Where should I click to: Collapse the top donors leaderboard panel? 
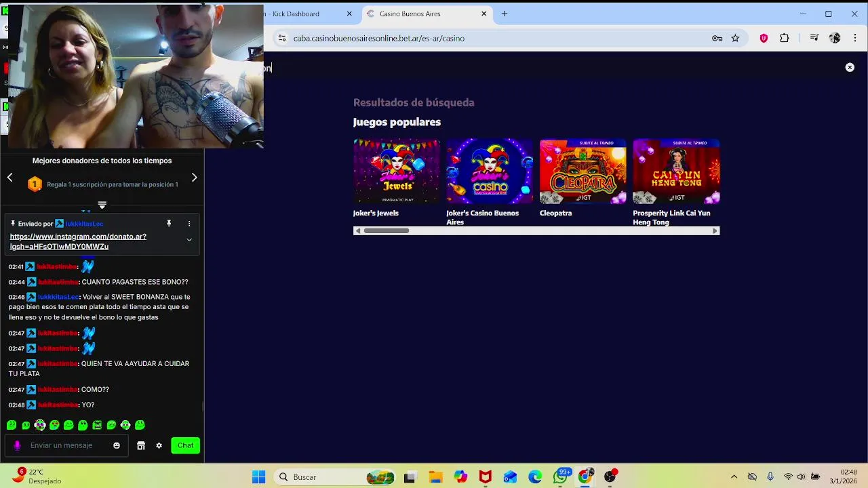(102, 205)
